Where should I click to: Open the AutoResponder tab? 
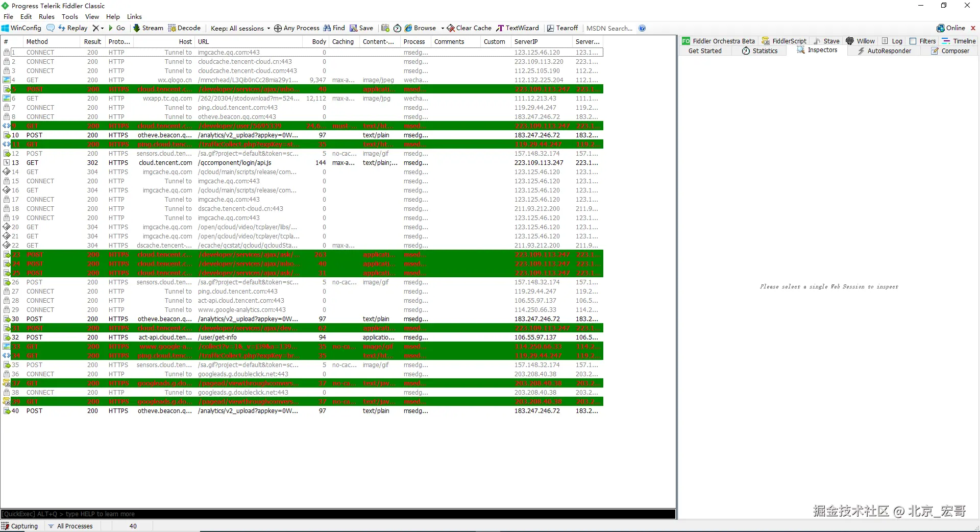click(x=885, y=51)
